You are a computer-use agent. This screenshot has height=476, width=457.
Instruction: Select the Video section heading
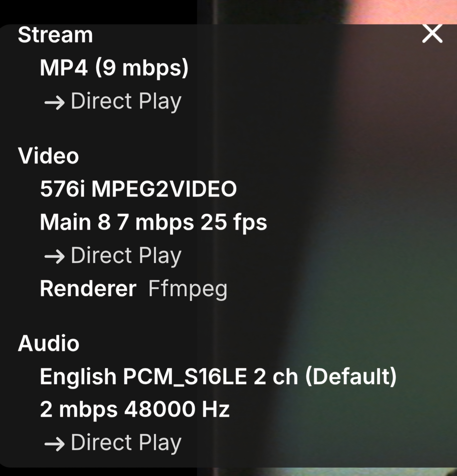coord(49,156)
